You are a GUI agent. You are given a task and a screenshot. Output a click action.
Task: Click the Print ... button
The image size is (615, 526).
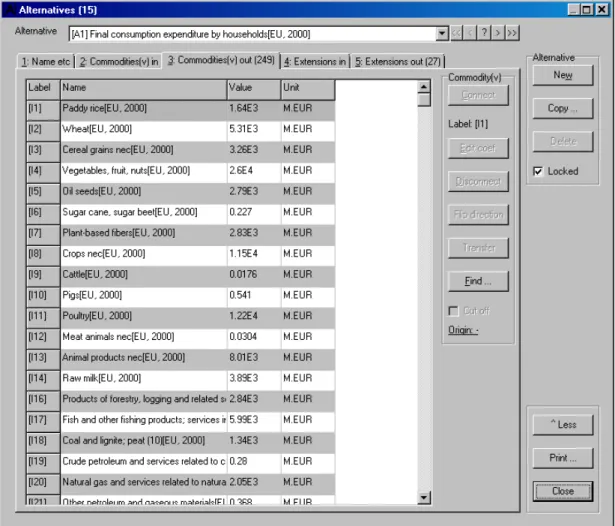pos(562,458)
